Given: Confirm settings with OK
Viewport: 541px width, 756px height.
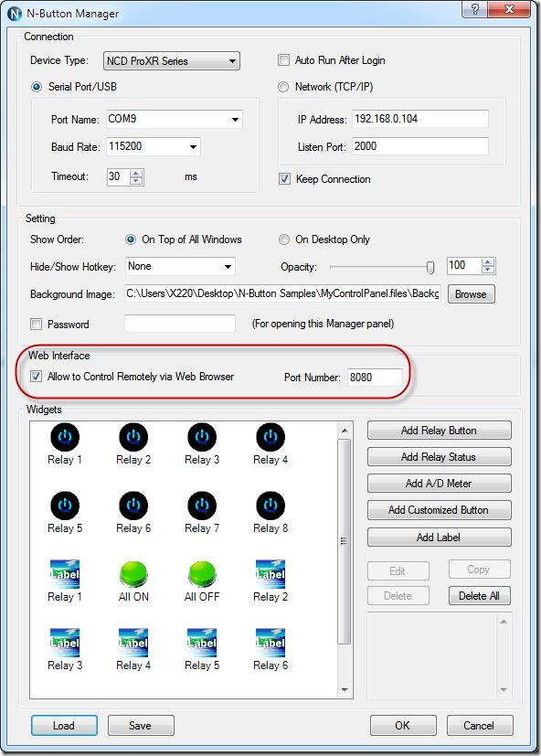Looking at the screenshot, I should point(403,726).
